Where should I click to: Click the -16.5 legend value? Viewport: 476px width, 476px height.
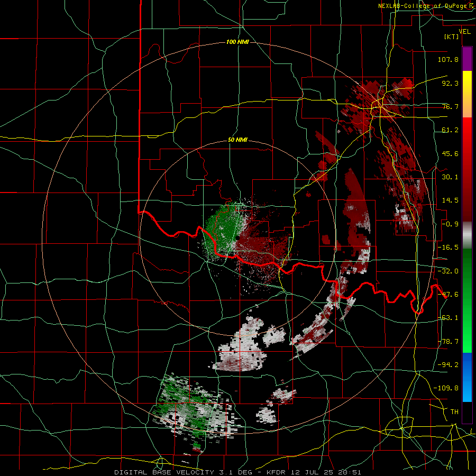448,248
